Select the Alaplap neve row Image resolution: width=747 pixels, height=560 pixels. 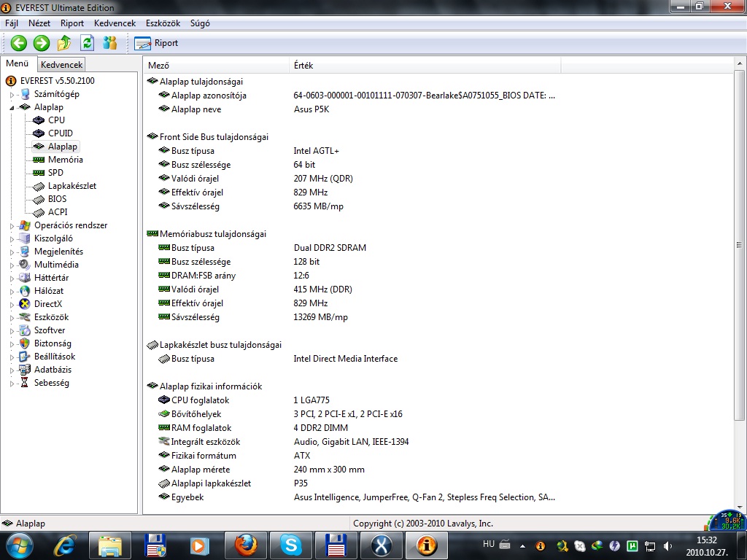tap(357, 109)
